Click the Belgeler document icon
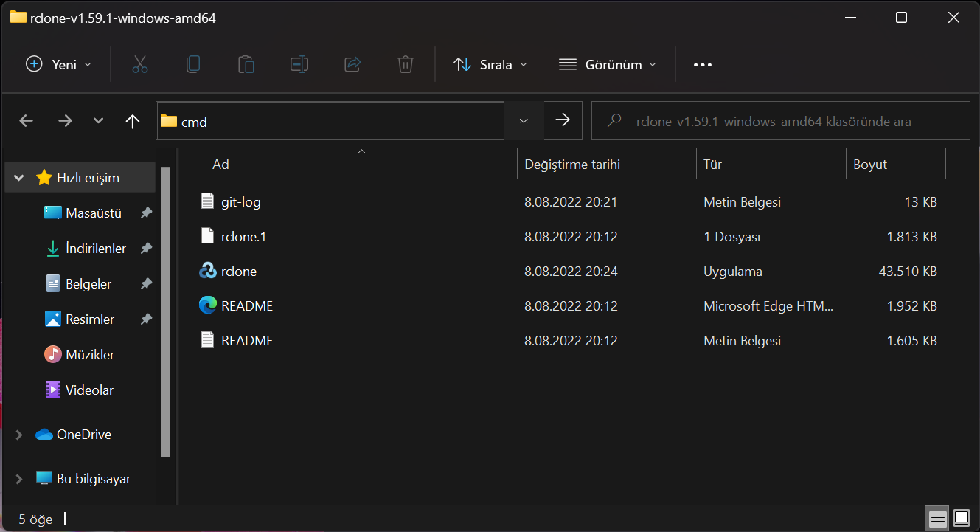980x532 pixels. click(x=53, y=284)
